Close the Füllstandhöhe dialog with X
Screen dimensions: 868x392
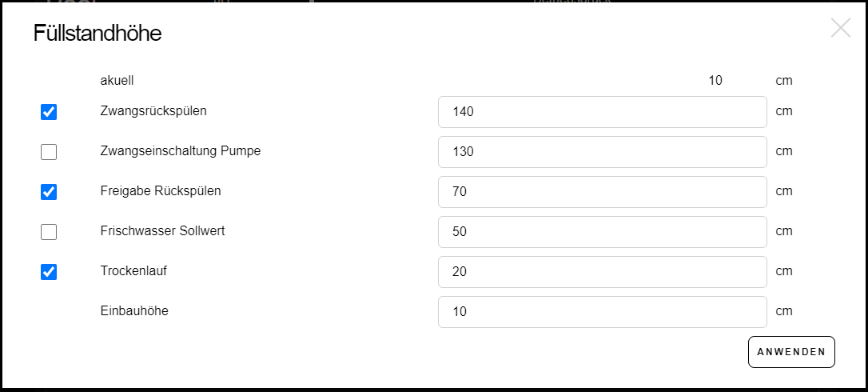[840, 29]
